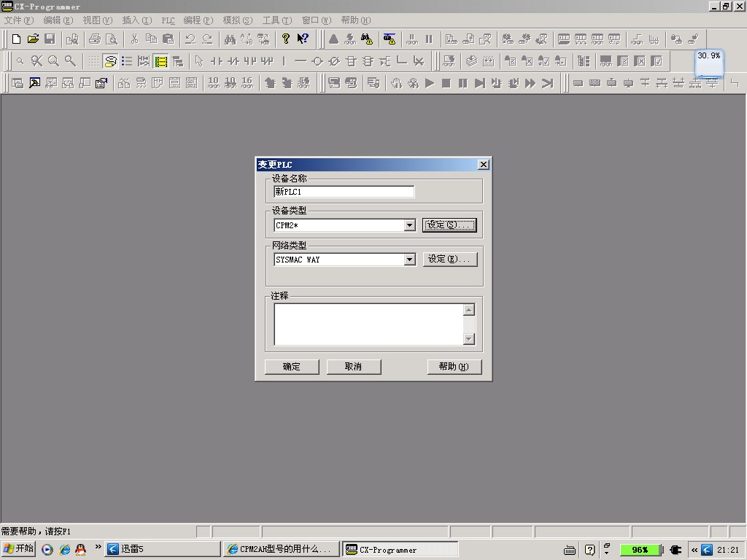Image resolution: width=747 pixels, height=560 pixels.
Task: Click the Work Online icon with warning triangle
Action: [x=390, y=39]
